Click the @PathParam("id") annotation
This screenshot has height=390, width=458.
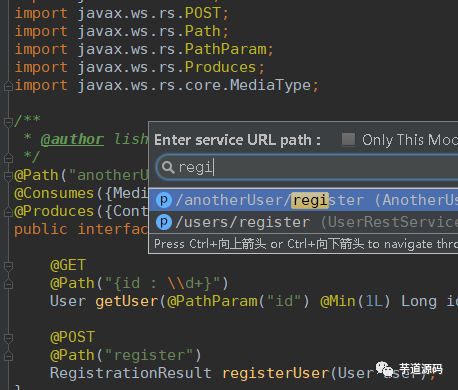pyautogui.click(x=238, y=301)
